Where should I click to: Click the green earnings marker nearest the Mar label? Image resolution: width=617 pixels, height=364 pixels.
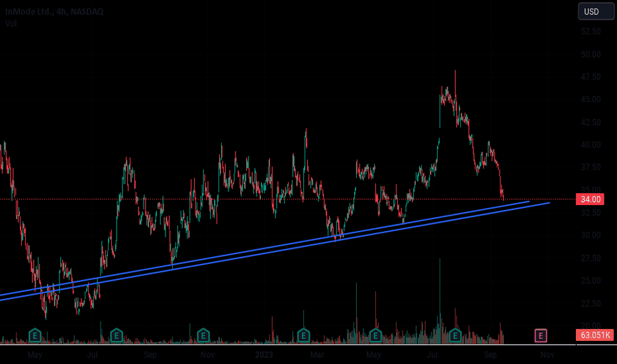[x=303, y=336]
